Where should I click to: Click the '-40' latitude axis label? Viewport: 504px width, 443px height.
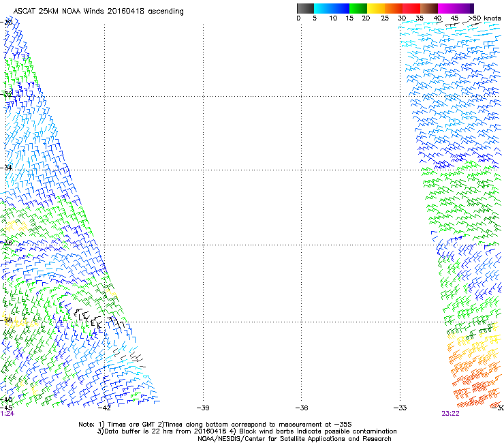tap(6, 400)
